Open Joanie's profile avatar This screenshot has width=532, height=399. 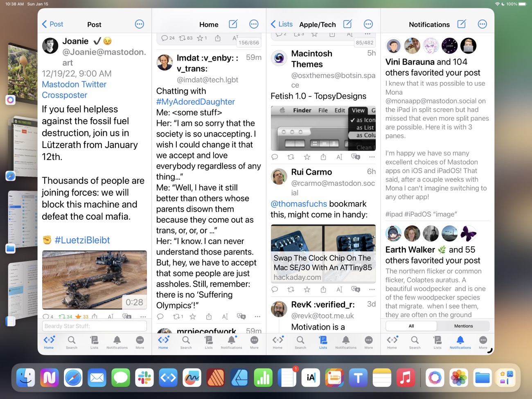click(50, 46)
